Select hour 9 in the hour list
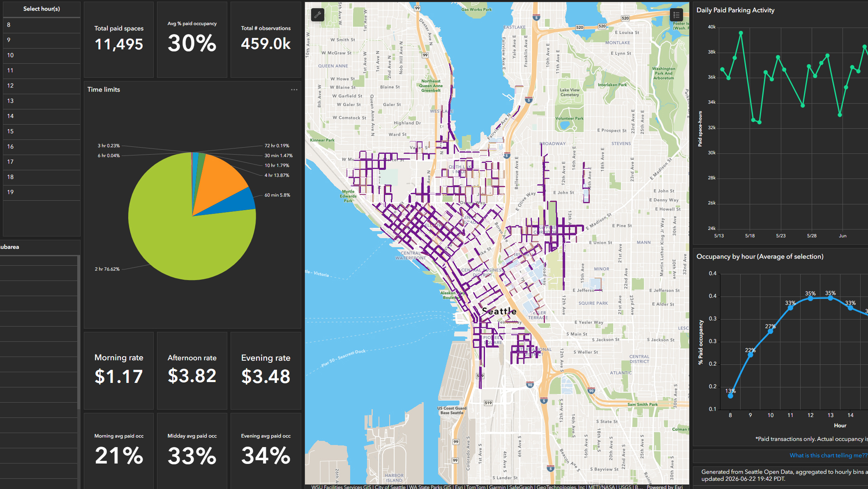Viewport: 868px width, 489px height. click(x=42, y=40)
